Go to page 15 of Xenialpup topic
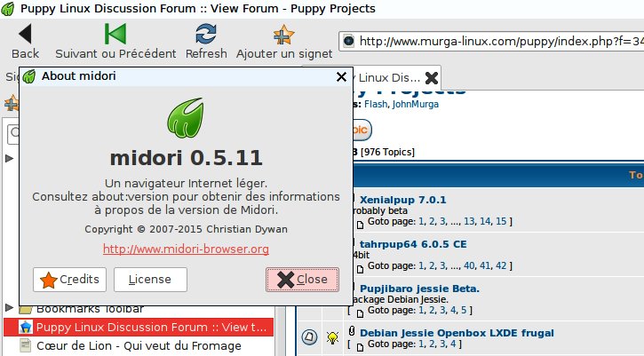644x356 pixels. [x=501, y=221]
